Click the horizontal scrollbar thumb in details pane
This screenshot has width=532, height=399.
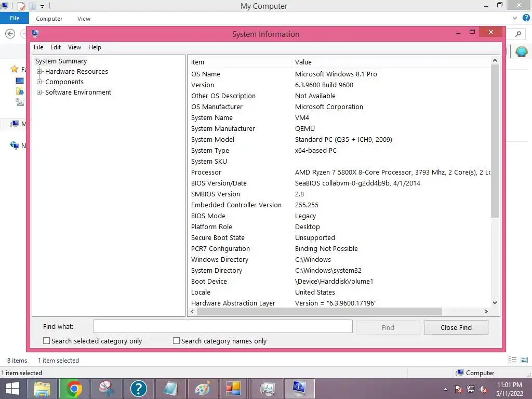(x=320, y=311)
